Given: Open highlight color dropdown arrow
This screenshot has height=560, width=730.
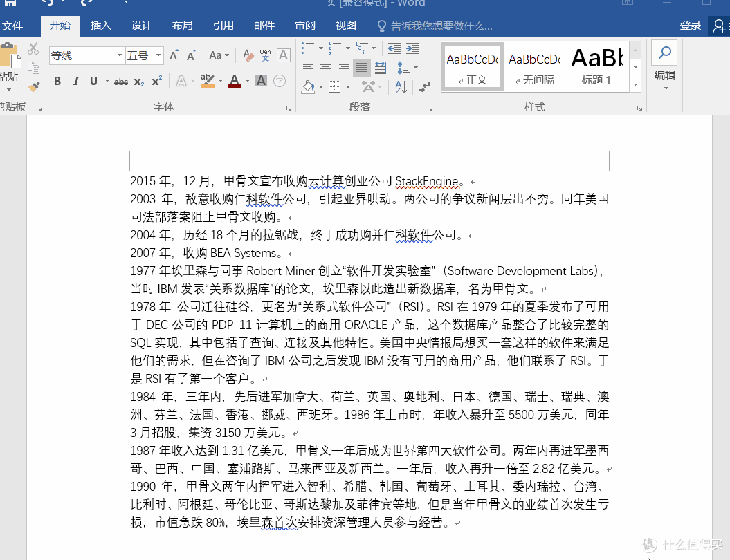Looking at the screenshot, I should (221, 81).
